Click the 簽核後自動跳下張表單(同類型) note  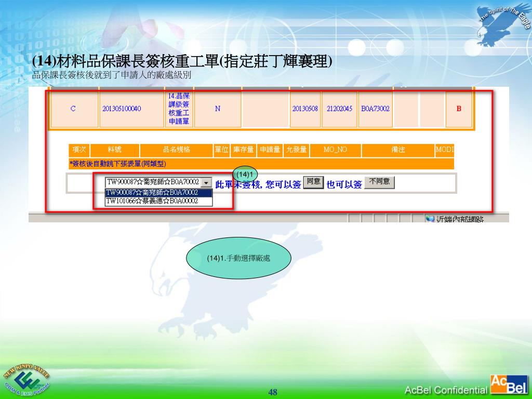pos(118,164)
